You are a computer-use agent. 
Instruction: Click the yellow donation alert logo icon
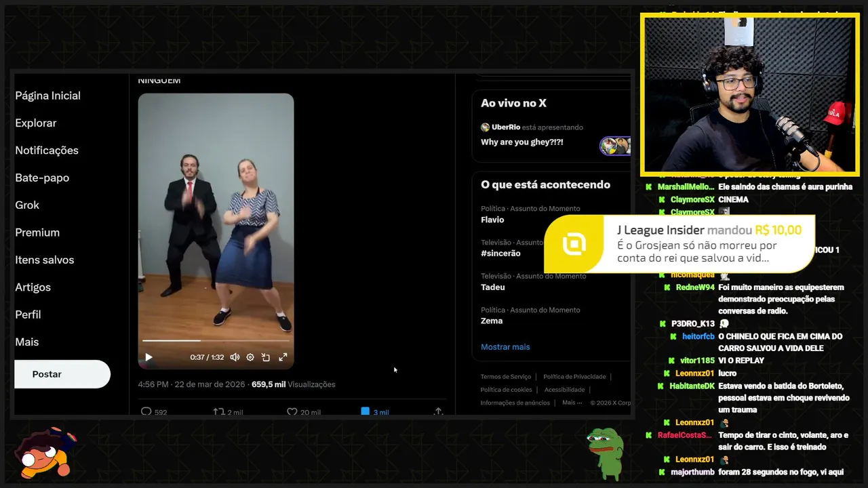point(574,245)
